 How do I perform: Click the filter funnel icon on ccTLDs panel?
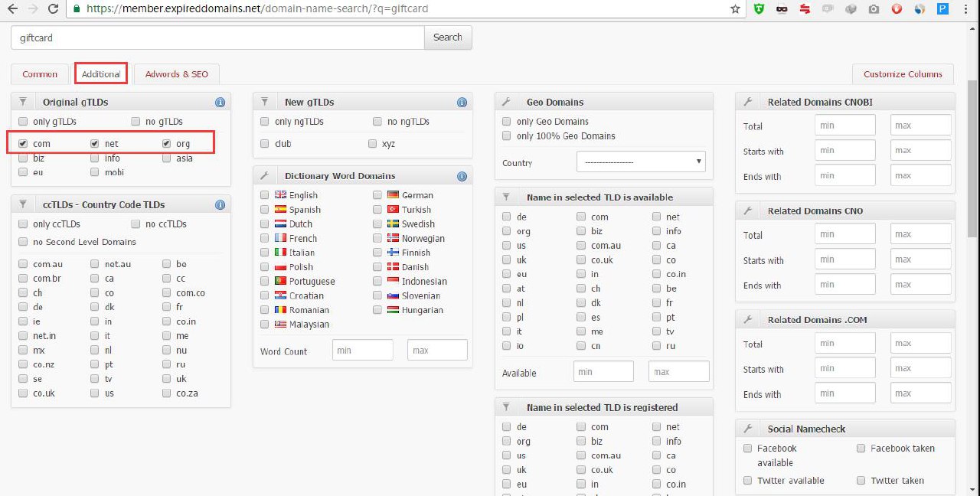[x=23, y=205]
